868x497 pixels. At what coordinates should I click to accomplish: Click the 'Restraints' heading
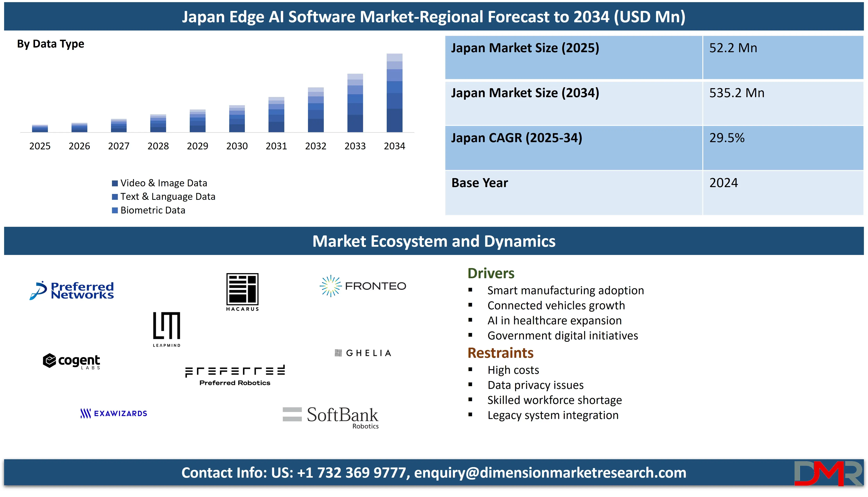pos(500,353)
